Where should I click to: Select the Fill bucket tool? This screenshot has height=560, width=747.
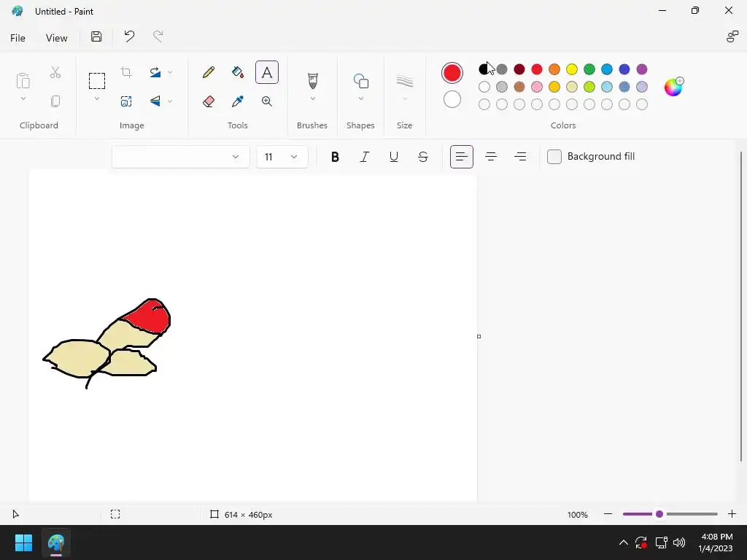click(x=238, y=72)
